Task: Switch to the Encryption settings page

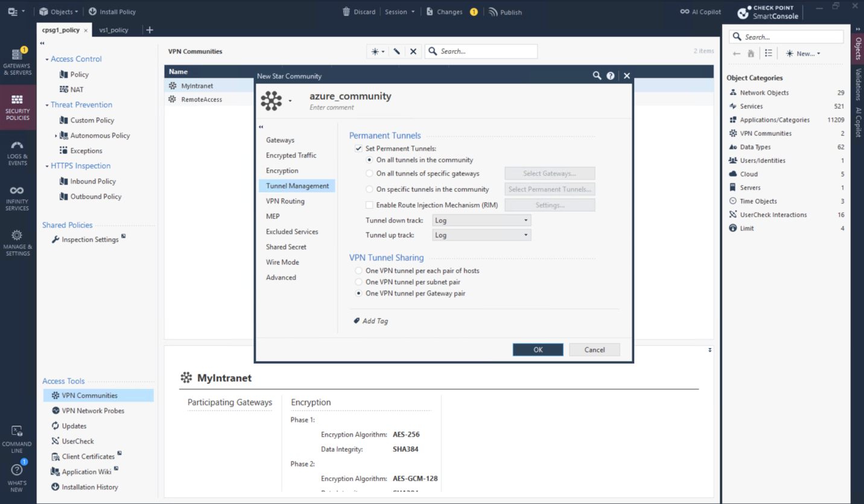Action: [282, 171]
